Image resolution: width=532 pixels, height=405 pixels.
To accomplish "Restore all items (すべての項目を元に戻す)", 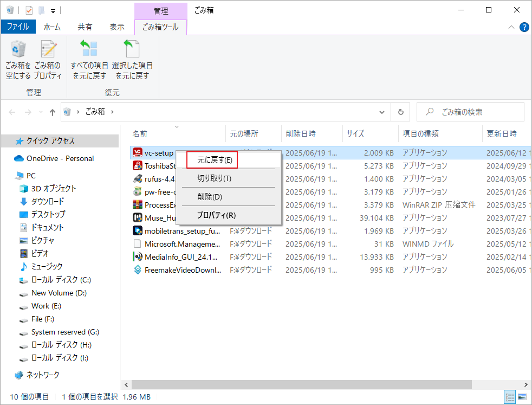I will pos(89,60).
